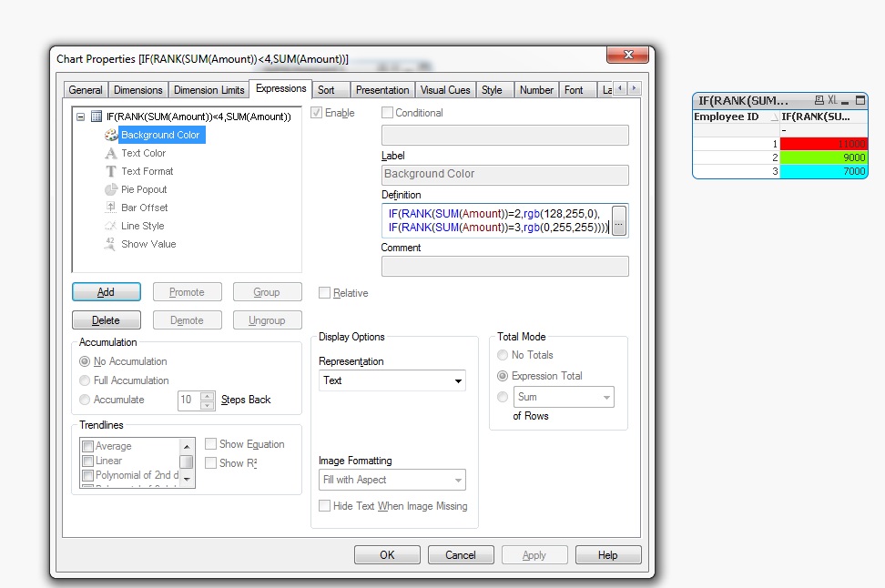Click the Add expression button

107,292
